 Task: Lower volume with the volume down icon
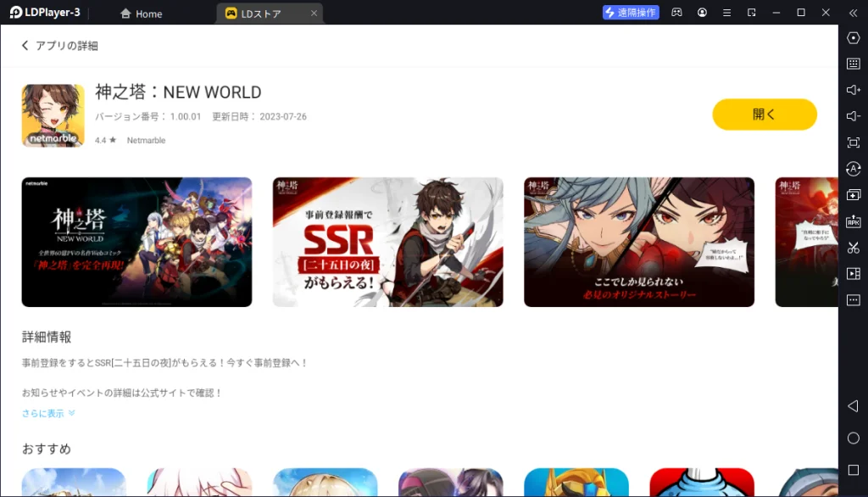point(853,116)
